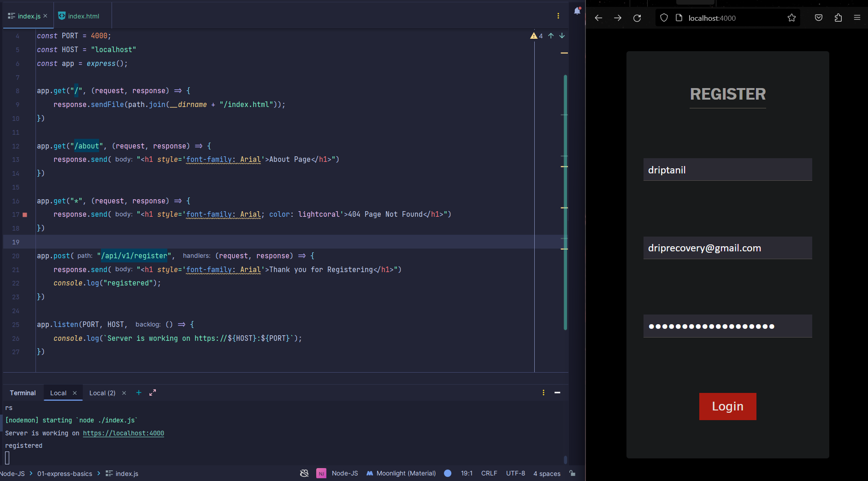Open the browser extensions puzzle icon
This screenshot has width=868, height=481.
coord(838,18)
